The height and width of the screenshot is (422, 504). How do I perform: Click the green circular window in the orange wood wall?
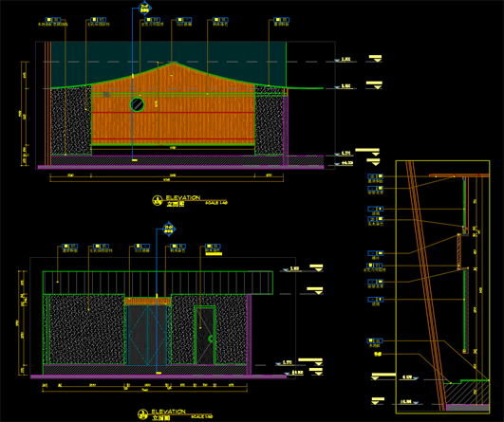click(x=138, y=104)
